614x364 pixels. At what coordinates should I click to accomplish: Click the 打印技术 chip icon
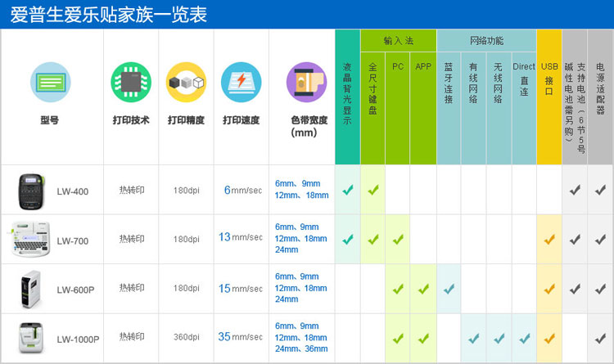click(x=131, y=82)
